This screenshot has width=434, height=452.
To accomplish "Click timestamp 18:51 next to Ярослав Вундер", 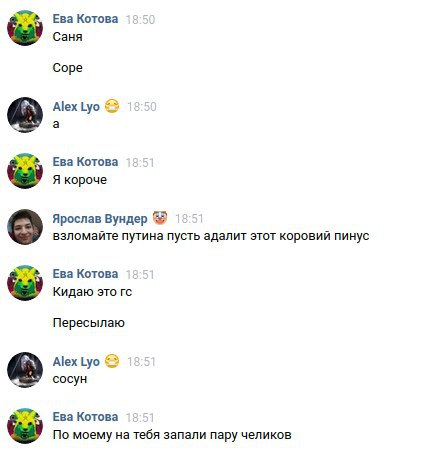I will point(189,219).
